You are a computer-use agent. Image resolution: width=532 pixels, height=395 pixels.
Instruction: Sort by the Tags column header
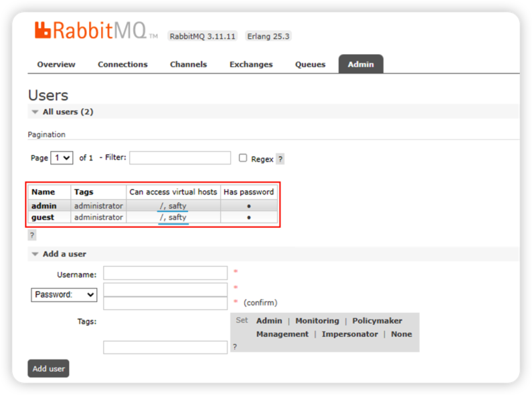[84, 192]
